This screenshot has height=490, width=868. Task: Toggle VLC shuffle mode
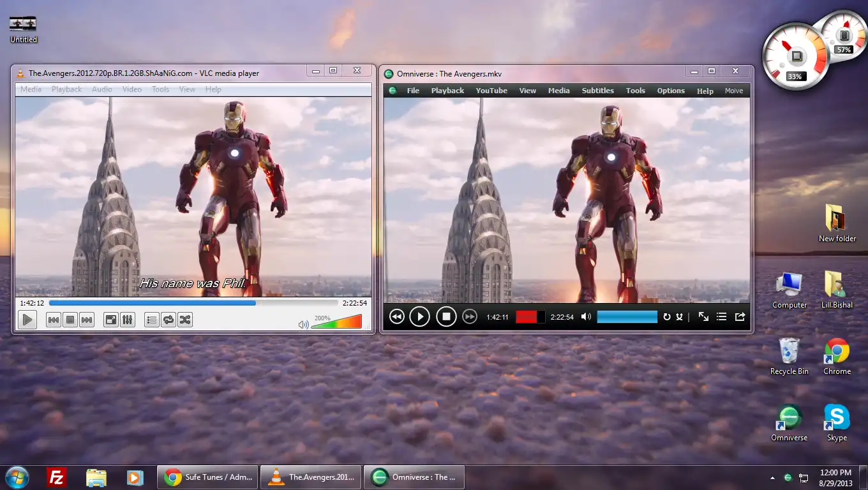[185, 320]
